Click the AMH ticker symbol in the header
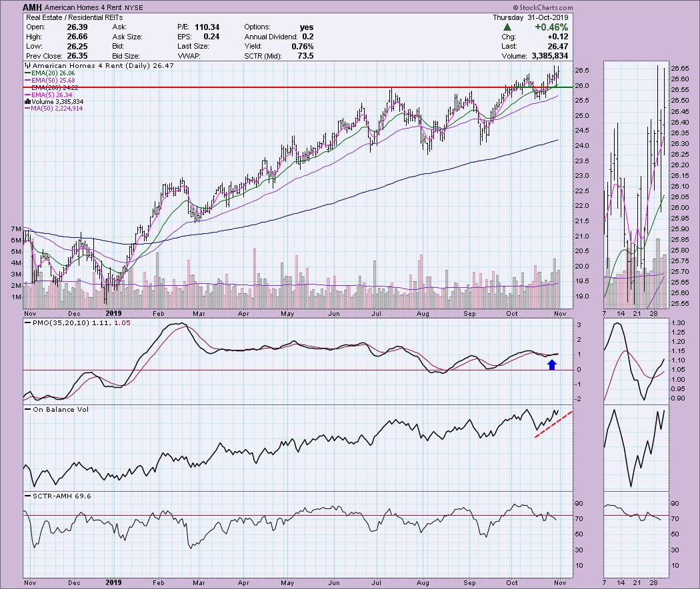The height and width of the screenshot is (589, 700). click(32, 7)
